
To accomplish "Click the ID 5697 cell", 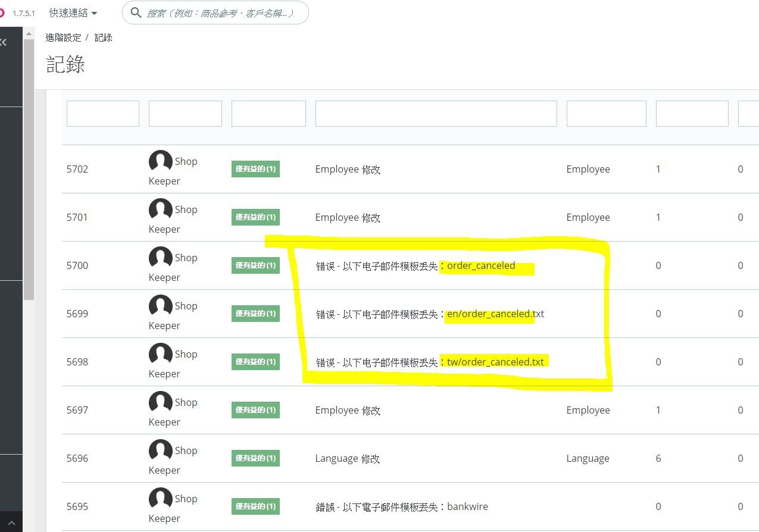I will coord(77,410).
